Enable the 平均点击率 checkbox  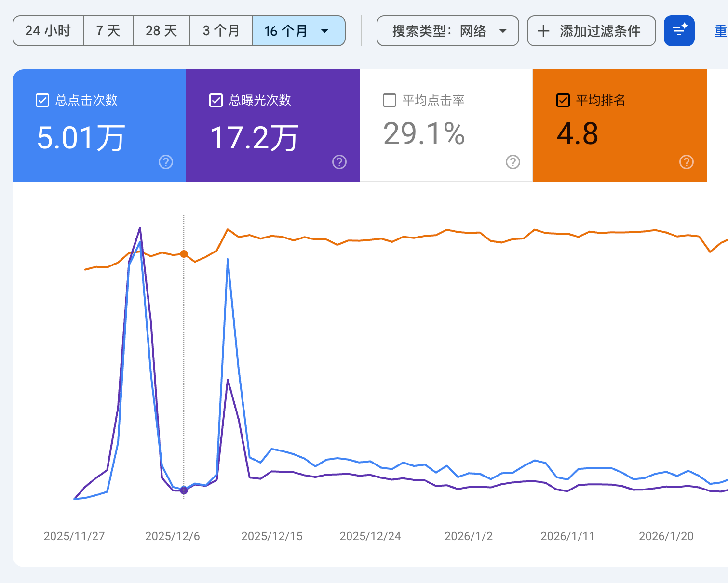[x=390, y=100]
